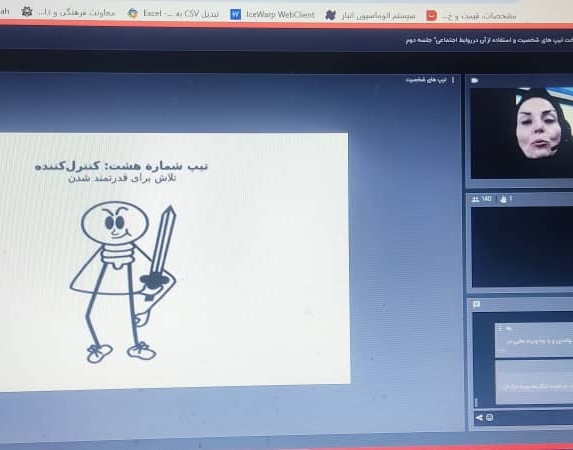The width and height of the screenshot is (573, 450).
Task: Click the empty attendees panel area
Action: coord(522,247)
